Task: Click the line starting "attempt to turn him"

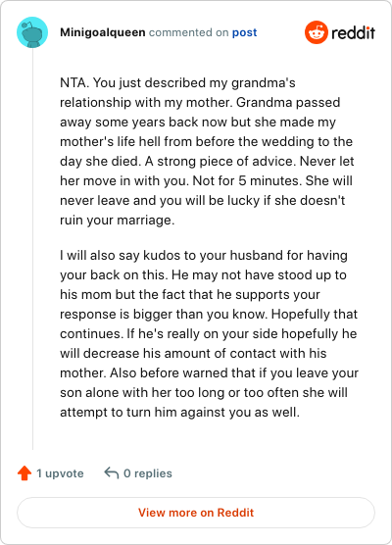Action: click(179, 413)
